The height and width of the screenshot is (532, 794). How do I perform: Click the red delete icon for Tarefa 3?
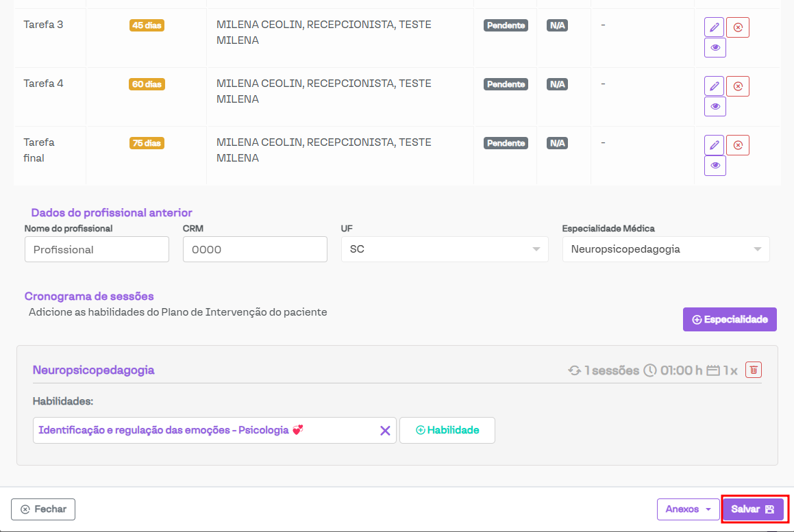pyautogui.click(x=738, y=27)
